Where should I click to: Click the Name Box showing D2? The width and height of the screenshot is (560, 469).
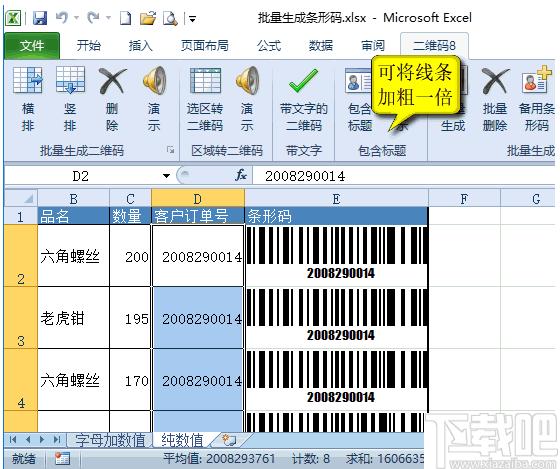[x=81, y=176]
